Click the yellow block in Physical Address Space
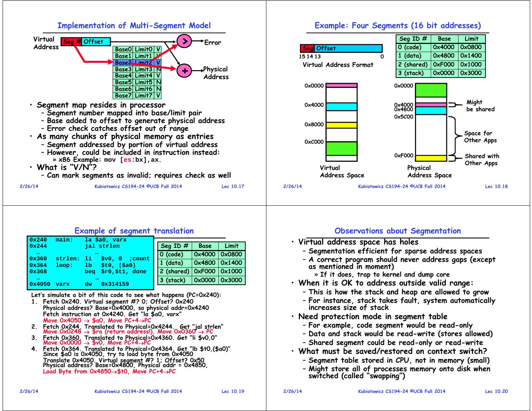The height and width of the screenshot is (411, 532). point(431,158)
